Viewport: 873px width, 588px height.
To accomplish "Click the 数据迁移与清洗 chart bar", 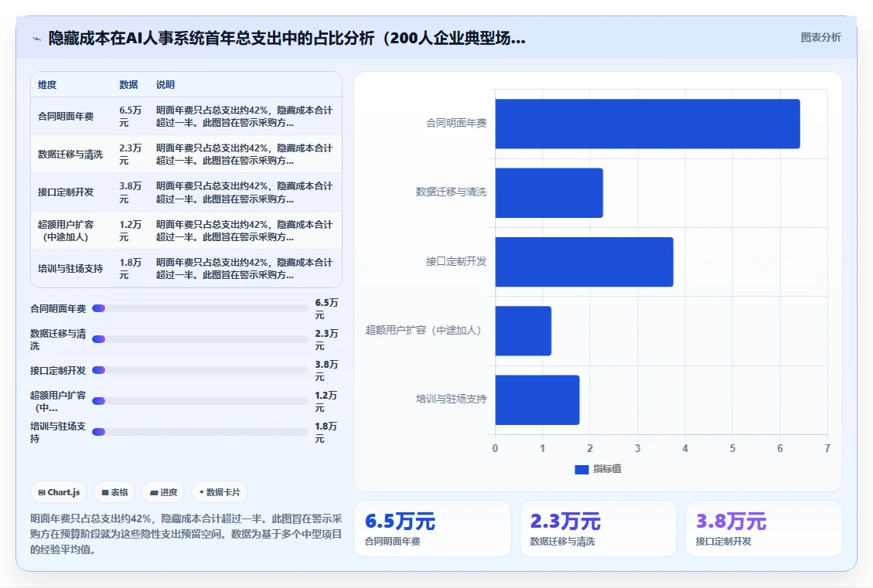I will click(x=549, y=193).
